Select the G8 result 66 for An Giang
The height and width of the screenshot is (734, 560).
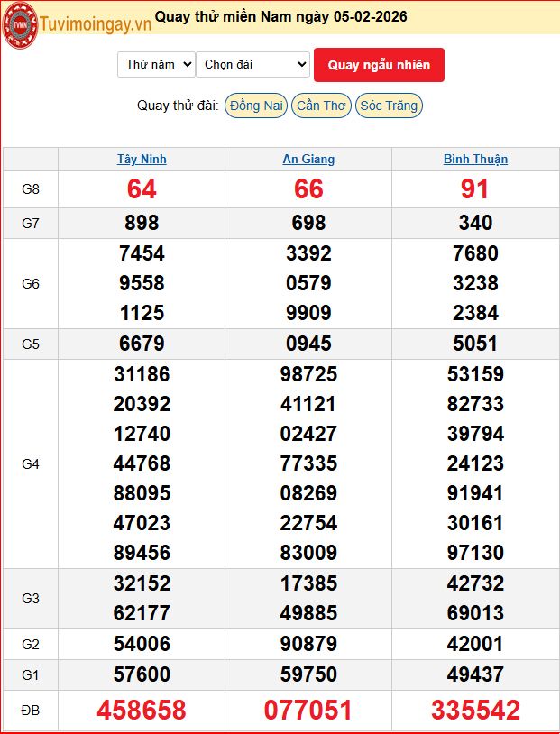click(308, 188)
